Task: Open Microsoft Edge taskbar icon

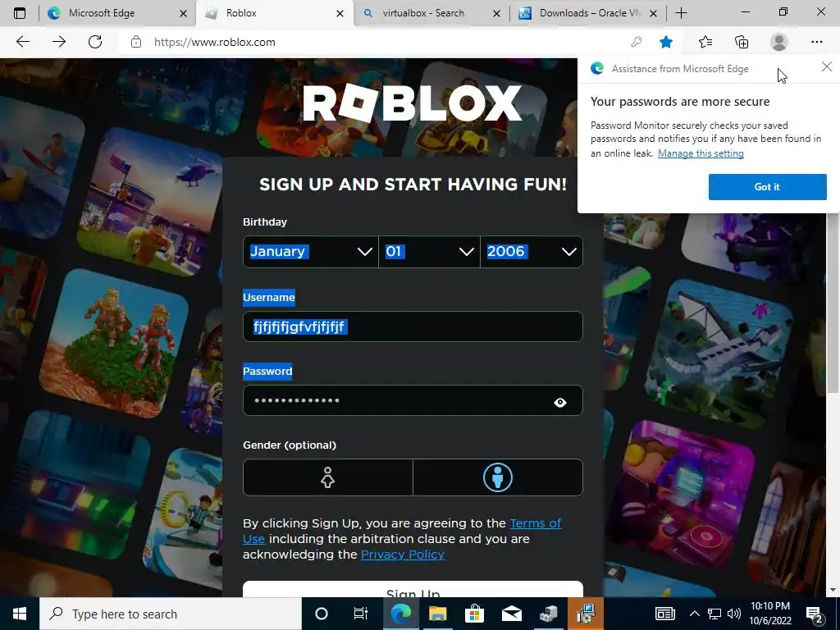Action: coord(400,614)
